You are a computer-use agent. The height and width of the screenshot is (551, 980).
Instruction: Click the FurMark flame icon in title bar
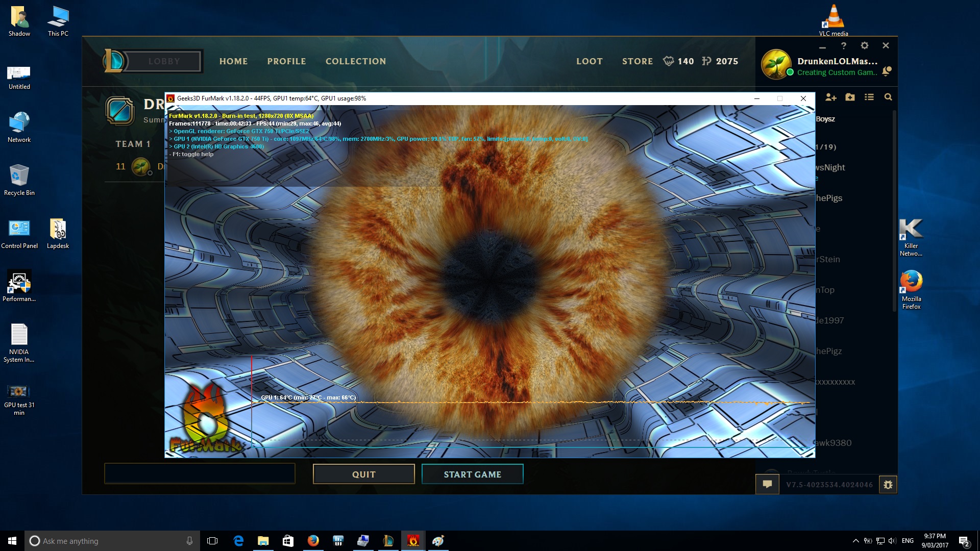pyautogui.click(x=171, y=98)
